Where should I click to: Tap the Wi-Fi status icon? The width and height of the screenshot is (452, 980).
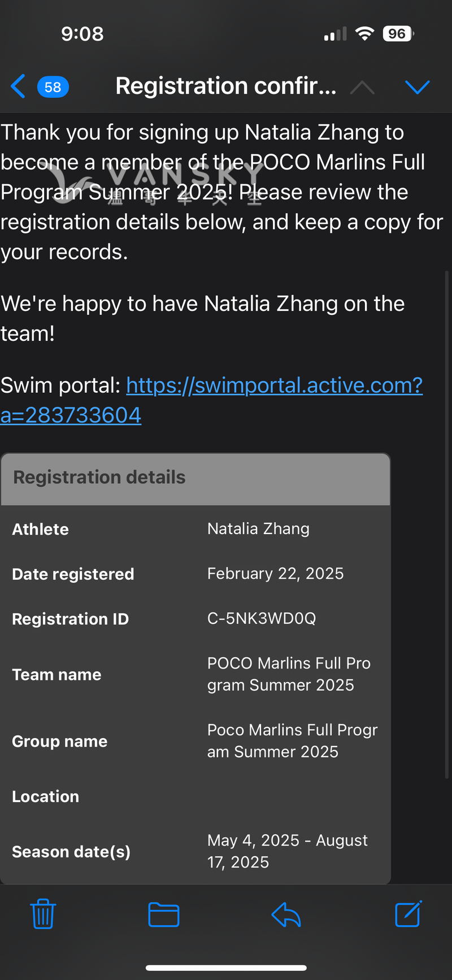pyautogui.click(x=365, y=34)
